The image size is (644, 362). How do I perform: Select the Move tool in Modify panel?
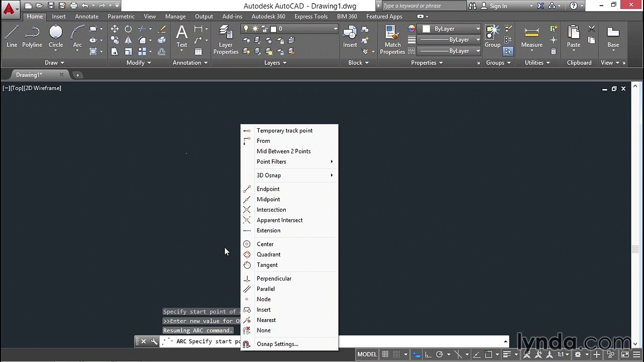click(115, 29)
